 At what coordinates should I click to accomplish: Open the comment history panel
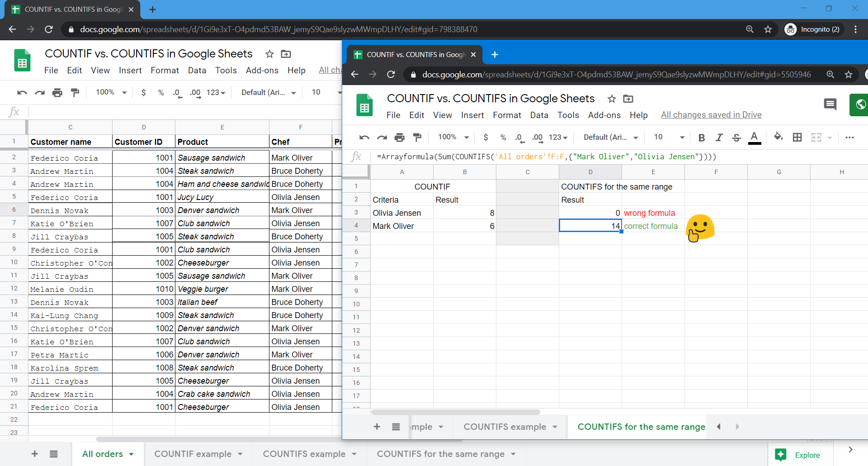tap(831, 105)
